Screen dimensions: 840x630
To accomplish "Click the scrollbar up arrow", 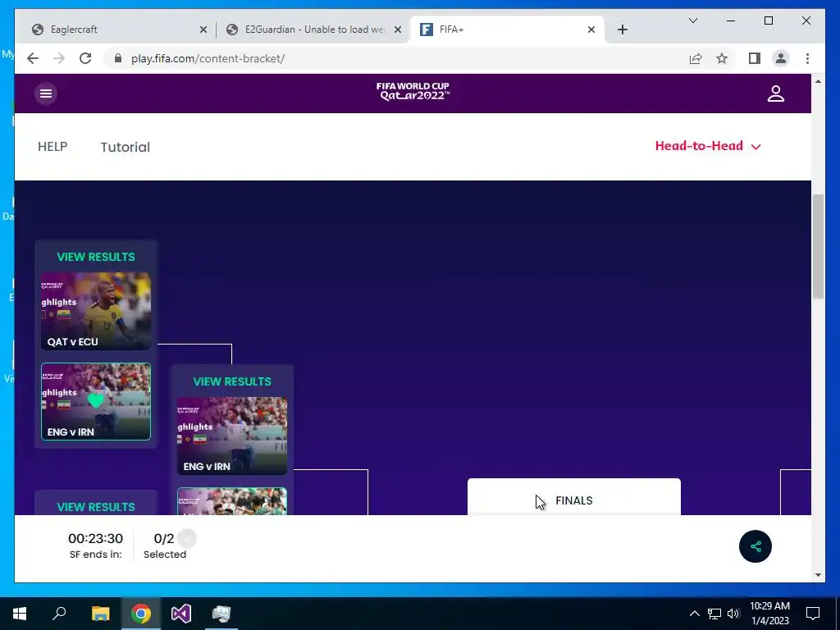I will (x=818, y=81).
